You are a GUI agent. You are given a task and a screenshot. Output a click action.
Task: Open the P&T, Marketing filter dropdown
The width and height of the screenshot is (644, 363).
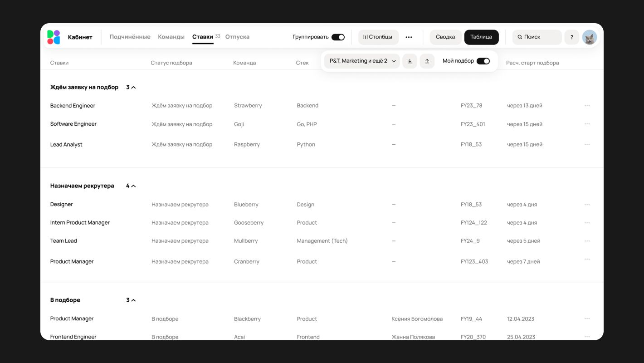point(362,61)
